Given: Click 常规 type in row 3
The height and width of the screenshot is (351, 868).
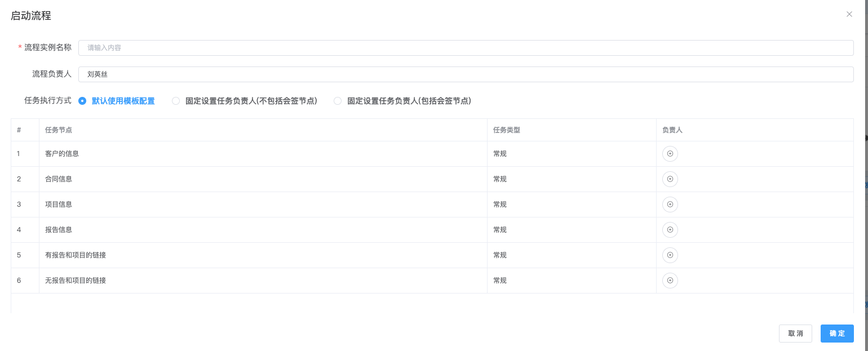Looking at the screenshot, I should coord(500,204).
